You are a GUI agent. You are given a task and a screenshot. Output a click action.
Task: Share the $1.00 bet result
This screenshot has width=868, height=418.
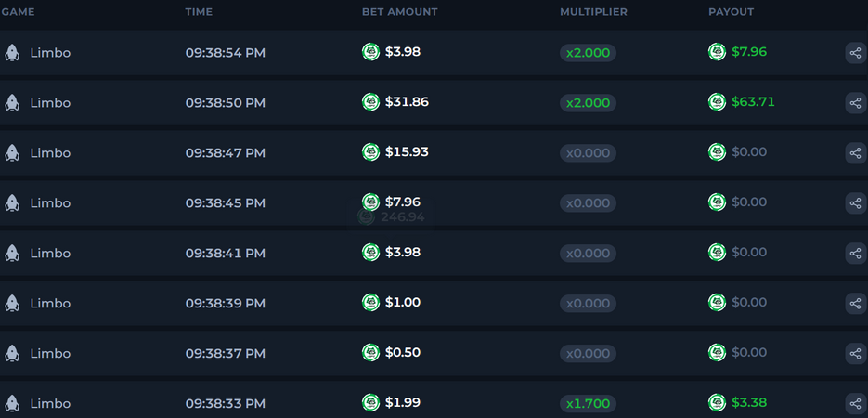click(x=855, y=304)
